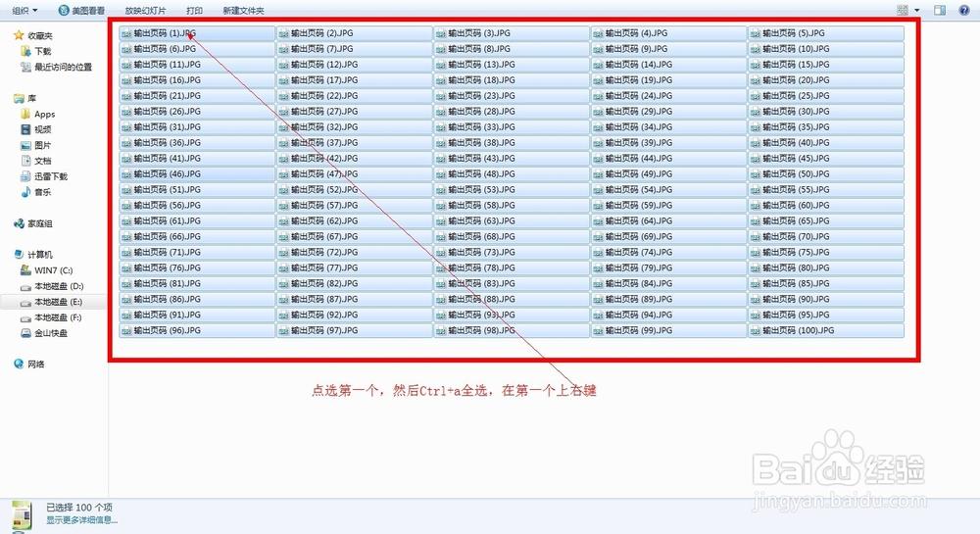Select file 输出页码 (10).JPG
Viewport: 980px width, 534px height.
[826, 49]
